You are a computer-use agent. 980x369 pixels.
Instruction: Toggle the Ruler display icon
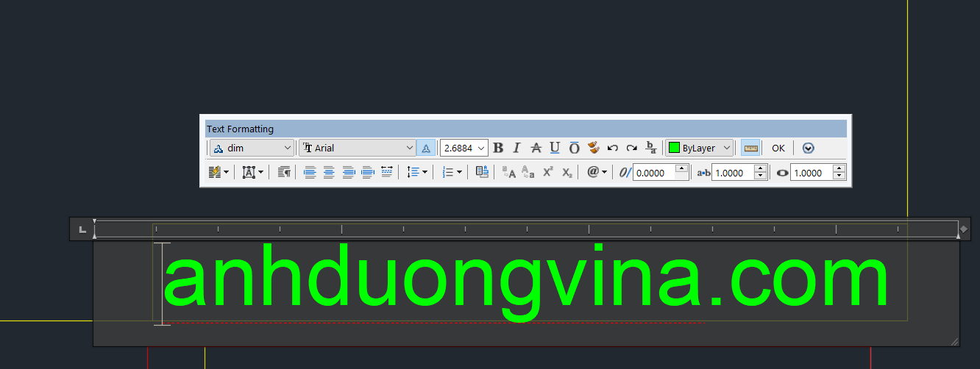click(750, 148)
